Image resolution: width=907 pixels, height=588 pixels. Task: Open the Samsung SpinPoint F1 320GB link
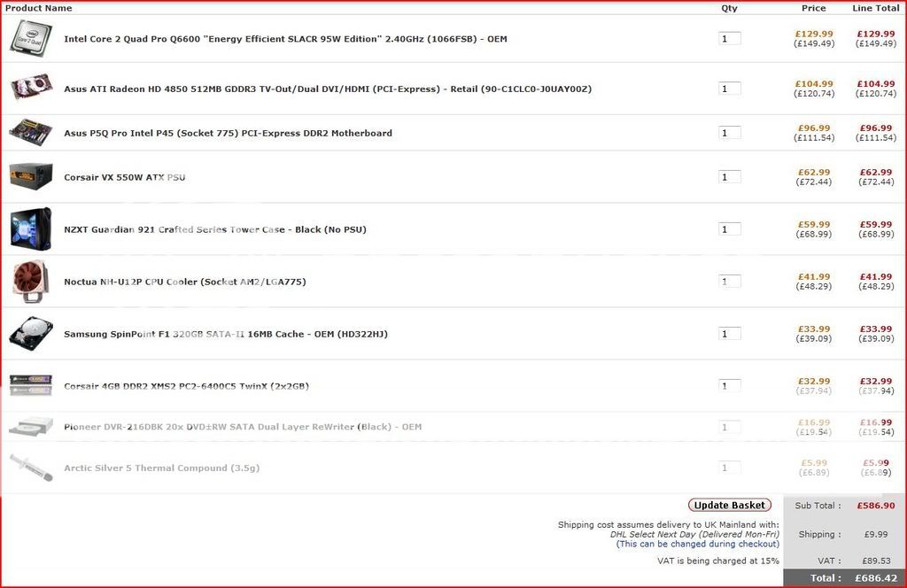pyautogui.click(x=226, y=334)
